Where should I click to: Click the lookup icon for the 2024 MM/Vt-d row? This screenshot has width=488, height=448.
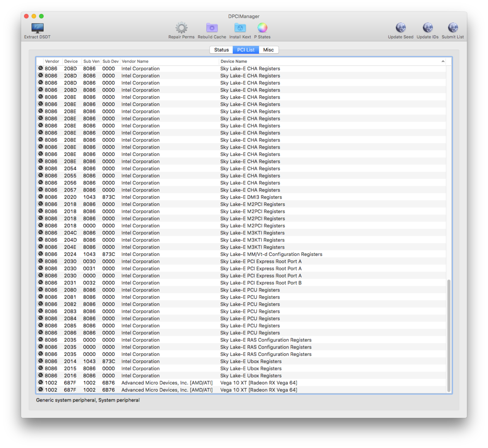(41, 254)
